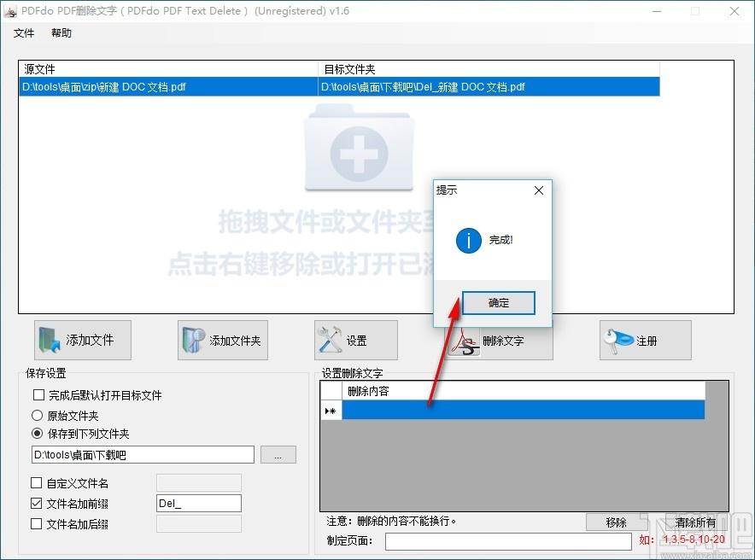
Task: Click the 制定页面 page range field
Action: point(508,540)
